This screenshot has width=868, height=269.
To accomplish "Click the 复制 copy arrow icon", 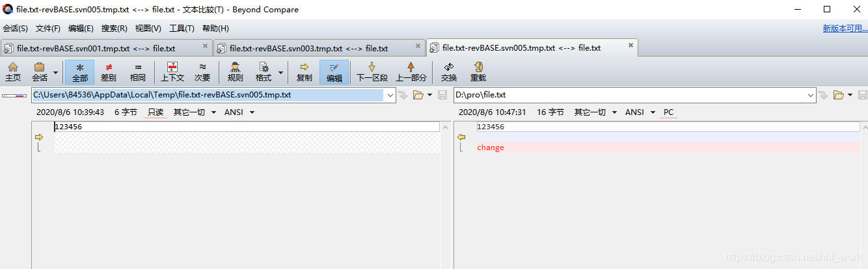I will [304, 72].
